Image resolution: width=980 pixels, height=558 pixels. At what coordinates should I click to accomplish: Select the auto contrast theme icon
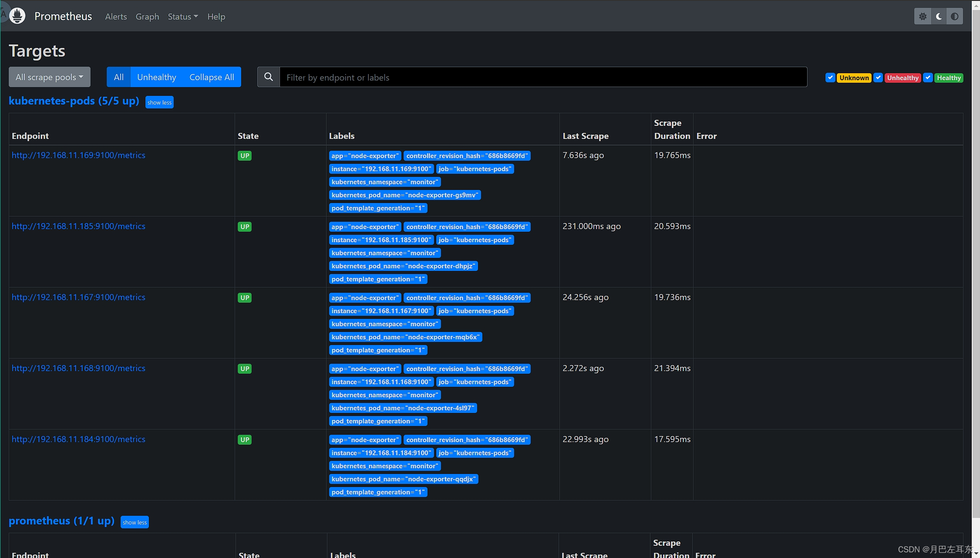coord(955,17)
